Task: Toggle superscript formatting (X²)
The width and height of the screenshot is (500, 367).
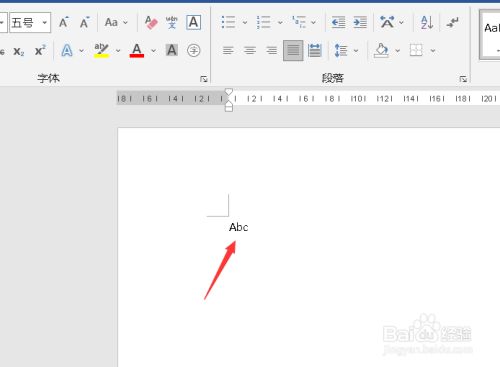Action: pos(40,51)
